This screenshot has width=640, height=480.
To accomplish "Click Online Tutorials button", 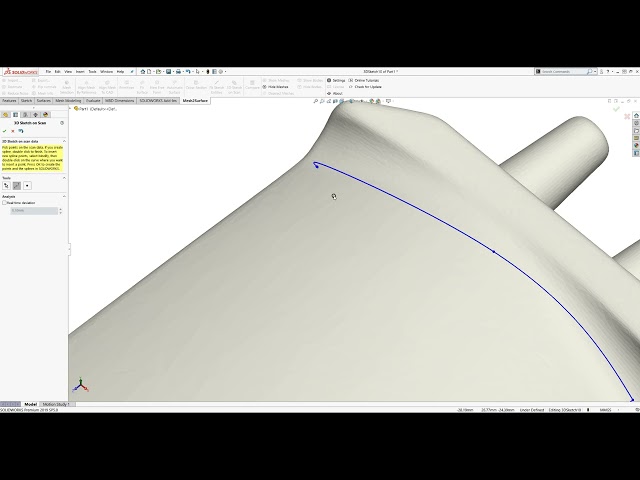I will point(364,80).
